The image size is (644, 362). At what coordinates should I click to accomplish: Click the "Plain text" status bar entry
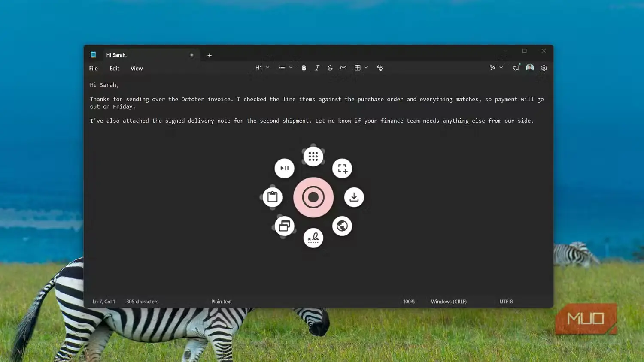click(x=222, y=302)
